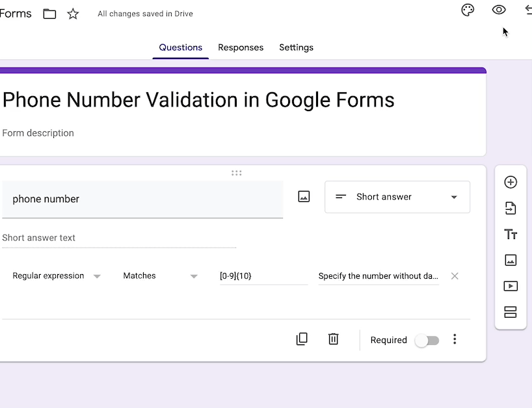Open question more options menu

pyautogui.click(x=455, y=339)
